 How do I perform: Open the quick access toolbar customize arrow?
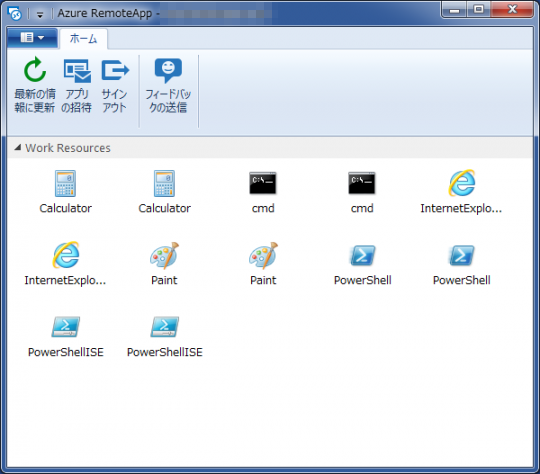pyautogui.click(x=40, y=15)
